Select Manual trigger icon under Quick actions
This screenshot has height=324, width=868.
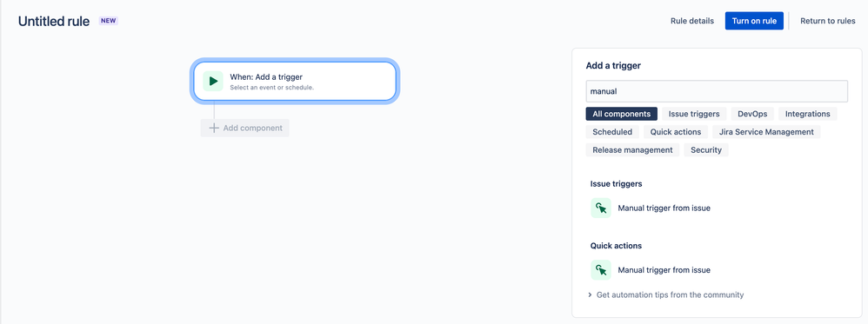tap(601, 270)
